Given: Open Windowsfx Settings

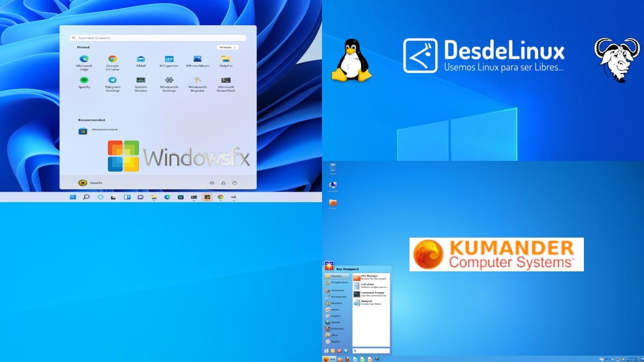Looking at the screenshot, I should 170,81.
